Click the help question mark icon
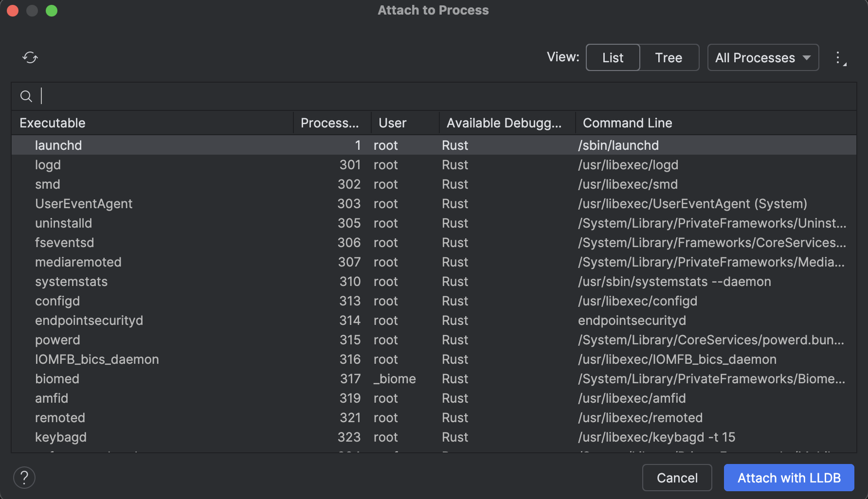 tap(24, 478)
